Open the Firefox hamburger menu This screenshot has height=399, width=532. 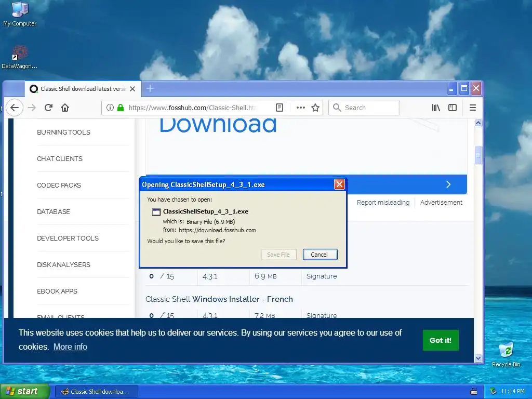pyautogui.click(x=473, y=108)
